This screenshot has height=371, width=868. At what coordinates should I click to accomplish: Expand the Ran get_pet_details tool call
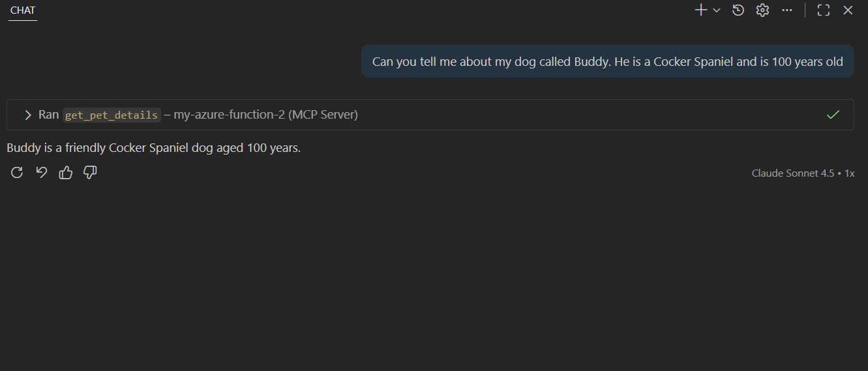pyautogui.click(x=28, y=115)
